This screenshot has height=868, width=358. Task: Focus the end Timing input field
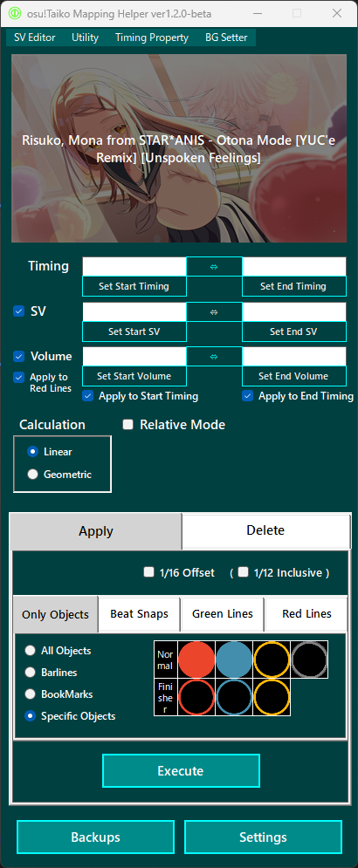click(x=293, y=267)
